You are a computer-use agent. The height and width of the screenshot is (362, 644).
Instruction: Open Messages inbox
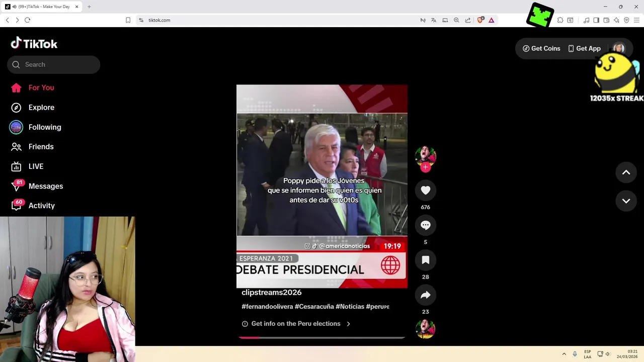pos(37,186)
